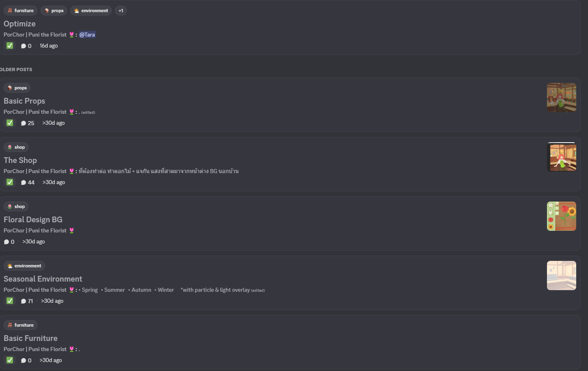This screenshot has height=371, width=588.
Task: Select the environment tag on the Optimize post
Action: 91,11
